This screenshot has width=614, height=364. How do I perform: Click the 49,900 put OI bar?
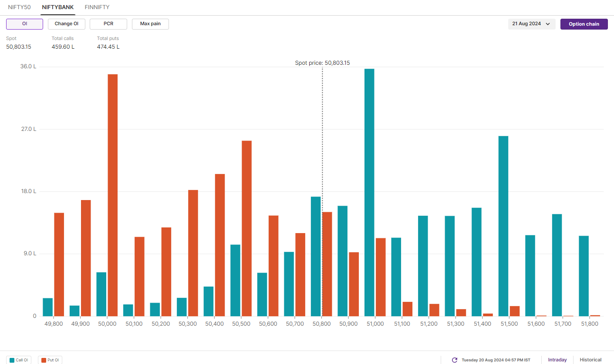86,258
